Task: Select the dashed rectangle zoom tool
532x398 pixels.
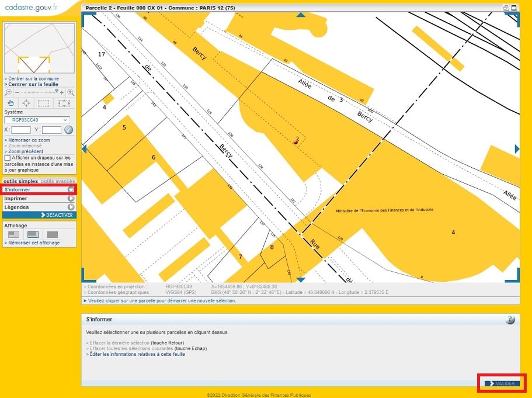Action: coord(43,103)
